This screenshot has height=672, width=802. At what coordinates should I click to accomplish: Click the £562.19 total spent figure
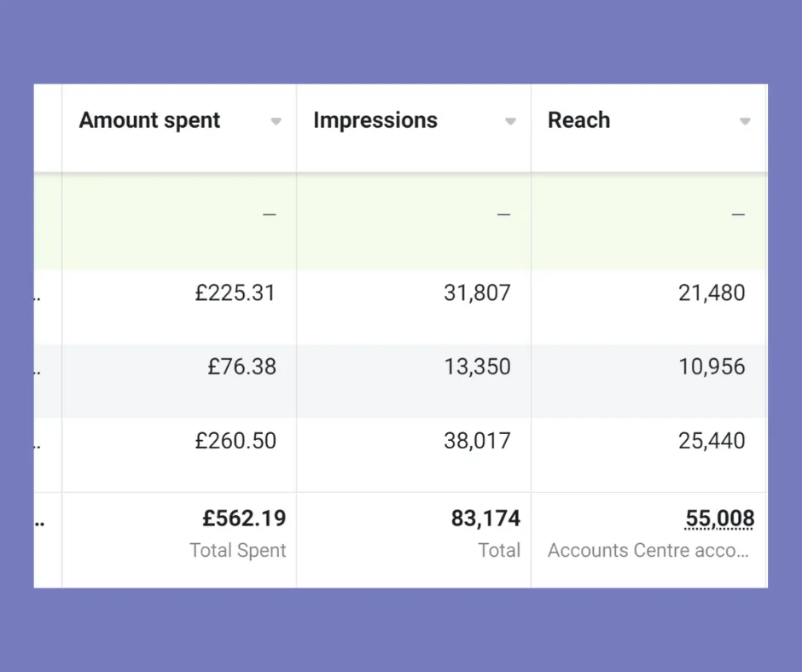point(243,518)
